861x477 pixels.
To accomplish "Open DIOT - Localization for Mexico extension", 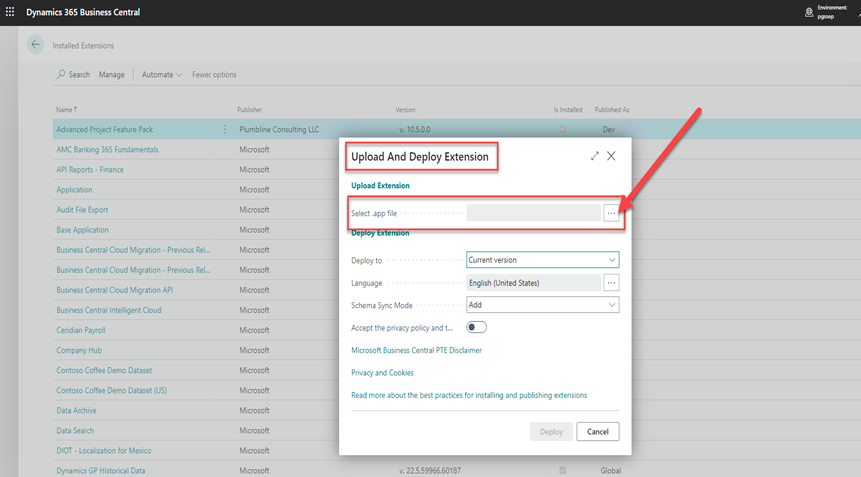I will [x=103, y=451].
